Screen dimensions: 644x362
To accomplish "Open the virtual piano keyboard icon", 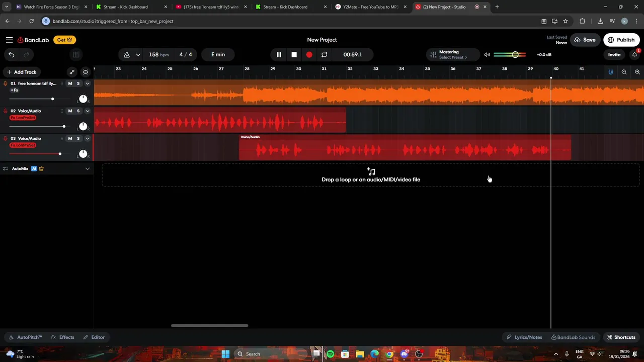I will [x=76, y=54].
